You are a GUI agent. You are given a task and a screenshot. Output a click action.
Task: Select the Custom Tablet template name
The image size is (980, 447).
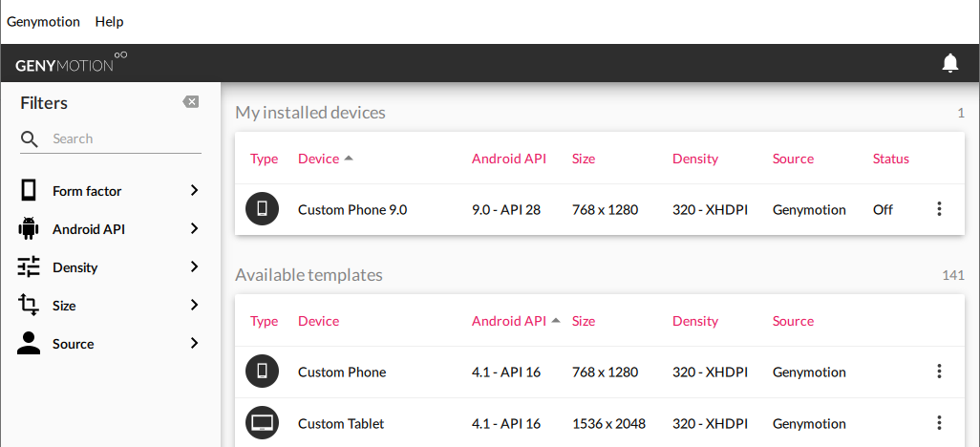click(341, 424)
